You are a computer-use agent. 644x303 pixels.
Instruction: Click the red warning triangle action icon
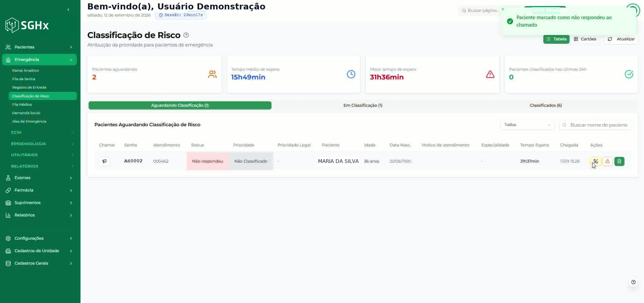607,161
